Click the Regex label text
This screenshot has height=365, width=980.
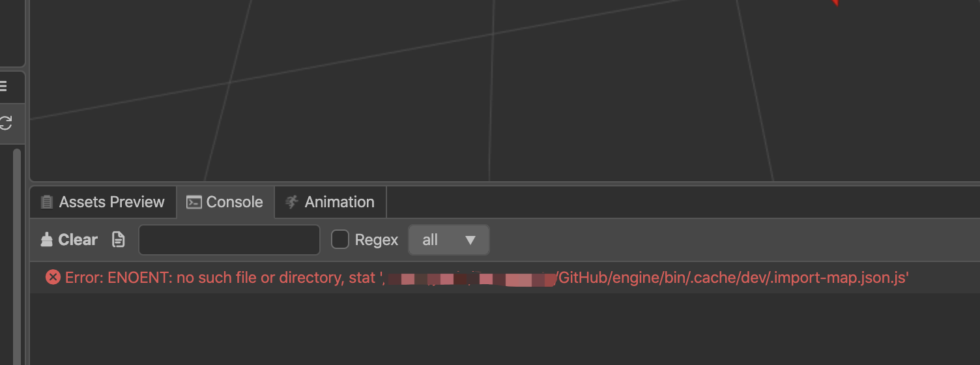tap(377, 240)
